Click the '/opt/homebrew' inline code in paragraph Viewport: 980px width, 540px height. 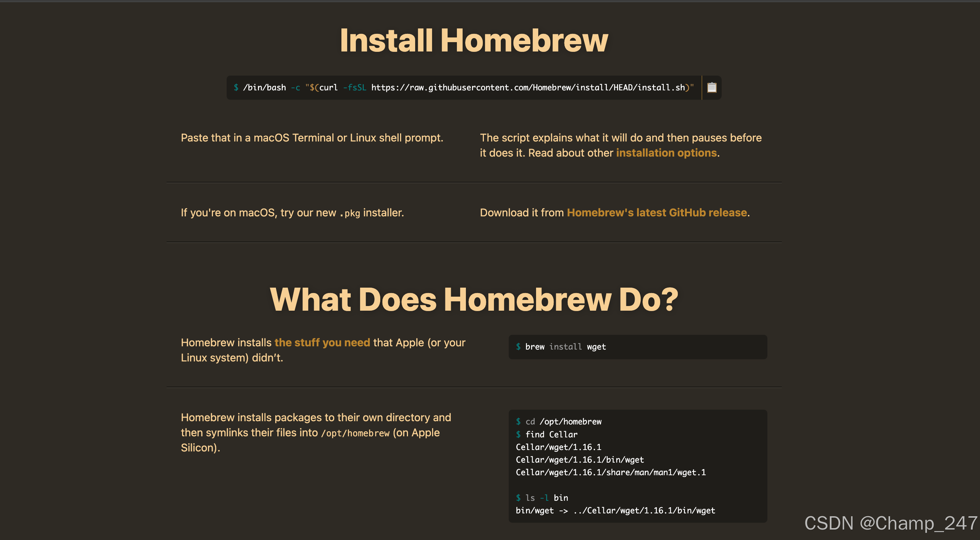pyautogui.click(x=355, y=433)
